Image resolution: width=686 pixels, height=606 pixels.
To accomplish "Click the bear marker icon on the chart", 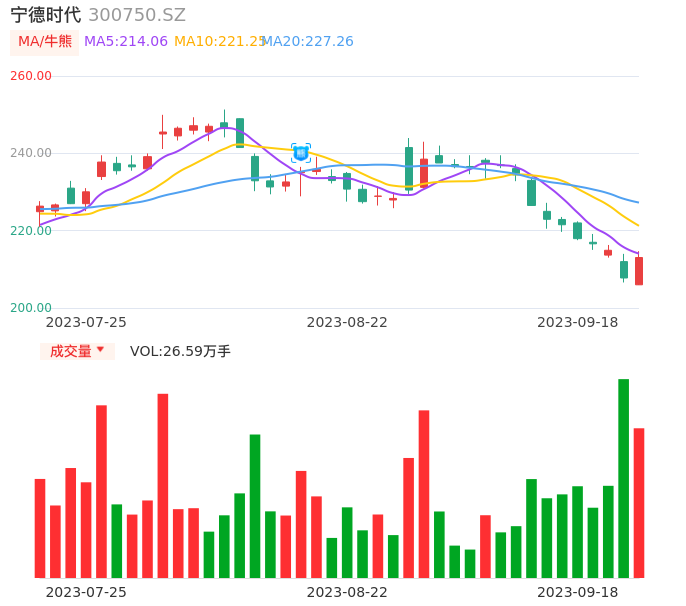I will tap(301, 153).
